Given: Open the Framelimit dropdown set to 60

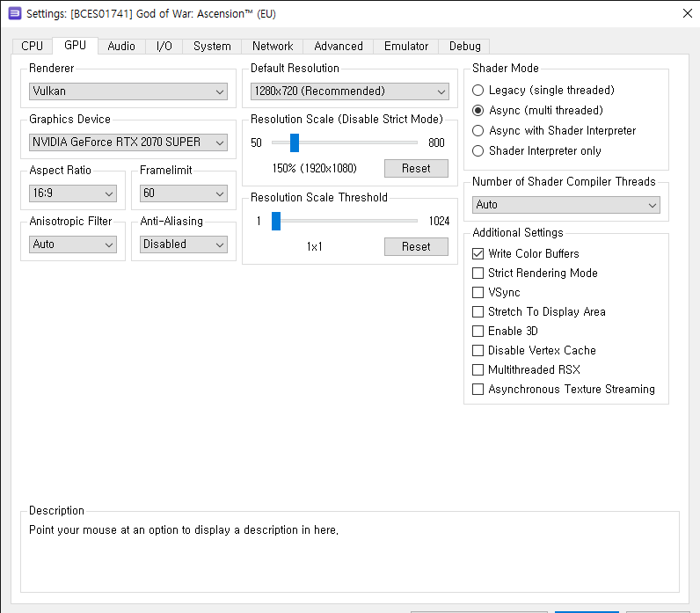Looking at the screenshot, I should [x=184, y=193].
